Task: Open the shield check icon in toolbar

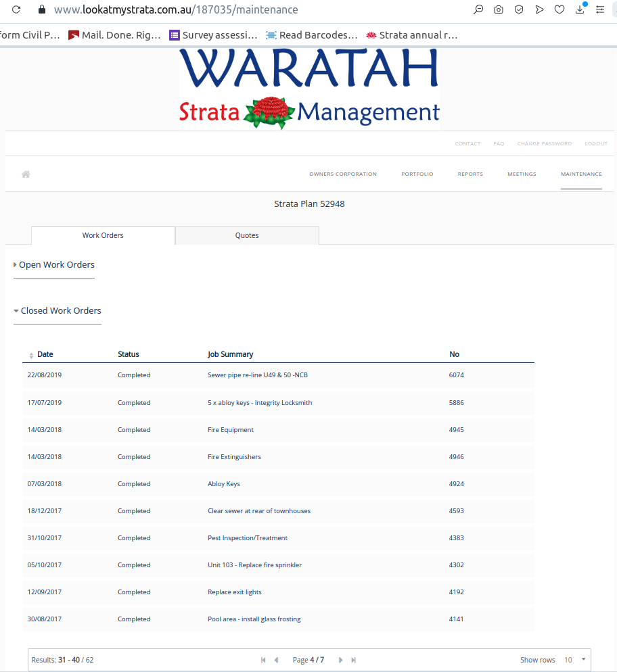Action: pos(519,9)
